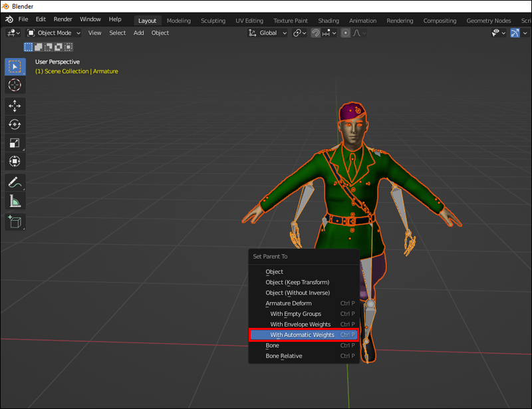The image size is (532, 409).
Task: Activate the Annotate pencil tool
Action: click(15, 182)
